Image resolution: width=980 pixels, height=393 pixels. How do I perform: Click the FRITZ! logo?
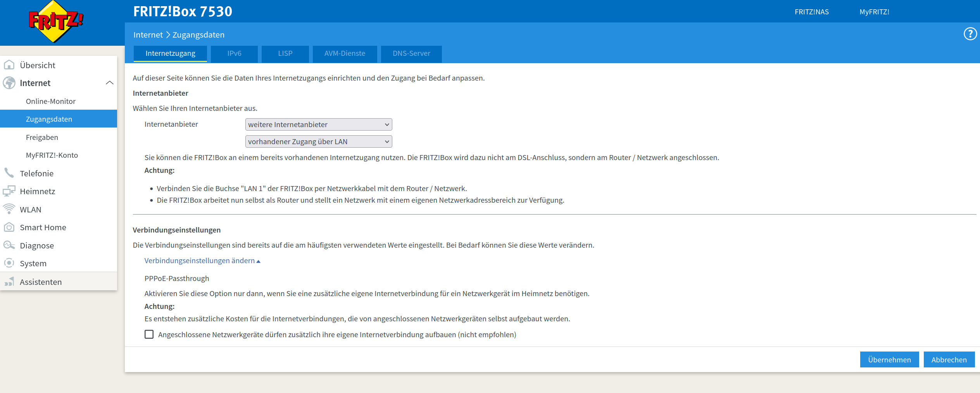[56, 21]
